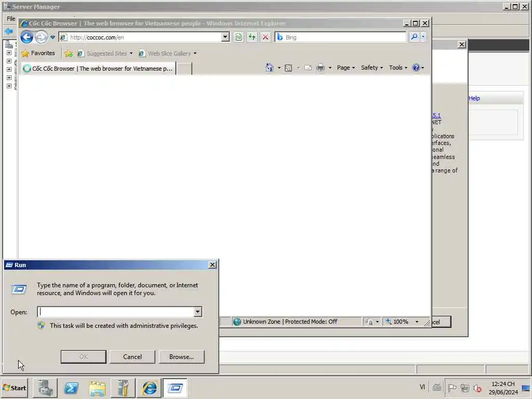Go to the IE Home page icon
This screenshot has width=532, height=399.
tap(270, 68)
